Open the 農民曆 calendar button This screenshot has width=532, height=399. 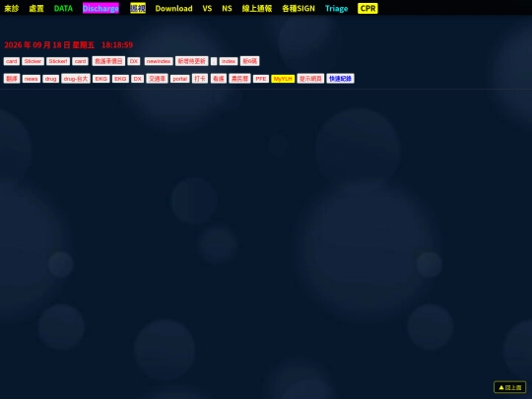(239, 79)
